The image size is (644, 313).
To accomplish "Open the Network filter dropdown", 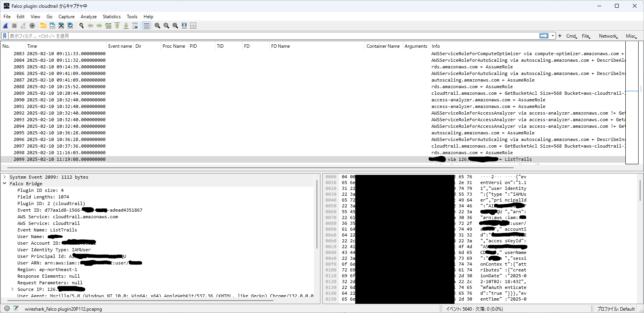I will click(x=608, y=36).
